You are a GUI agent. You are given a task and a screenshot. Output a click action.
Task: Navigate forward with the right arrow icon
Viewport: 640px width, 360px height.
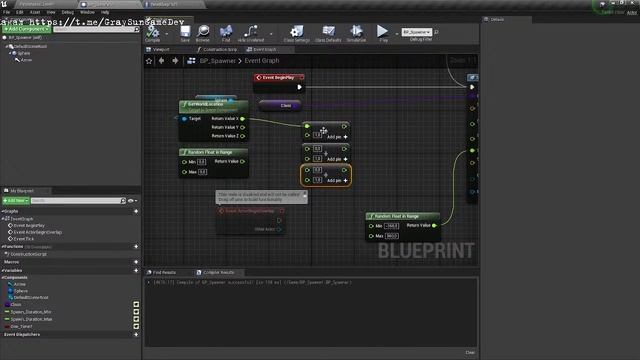click(175, 61)
